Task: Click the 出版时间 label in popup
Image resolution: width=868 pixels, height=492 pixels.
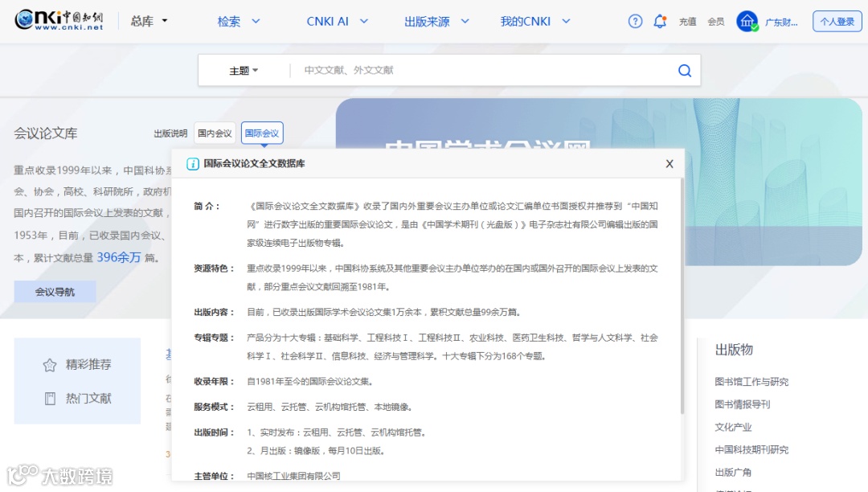Action: 215,433
